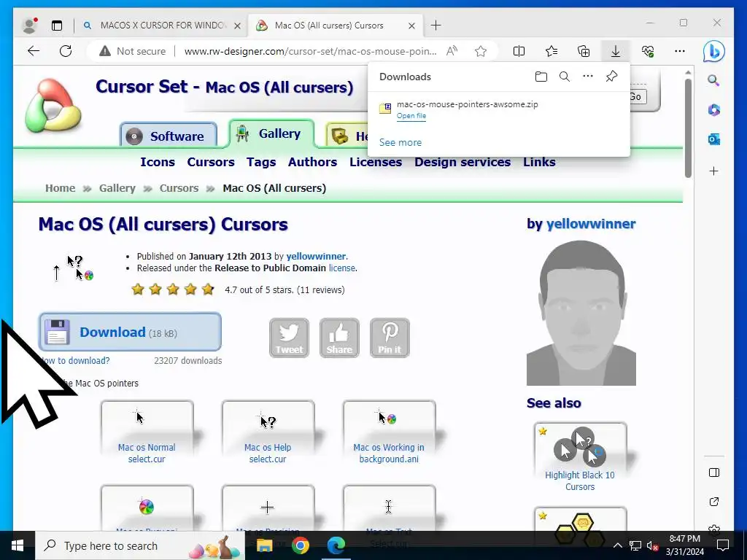The image size is (747, 560).
Task: Click the Tweet share button
Action: click(x=289, y=338)
